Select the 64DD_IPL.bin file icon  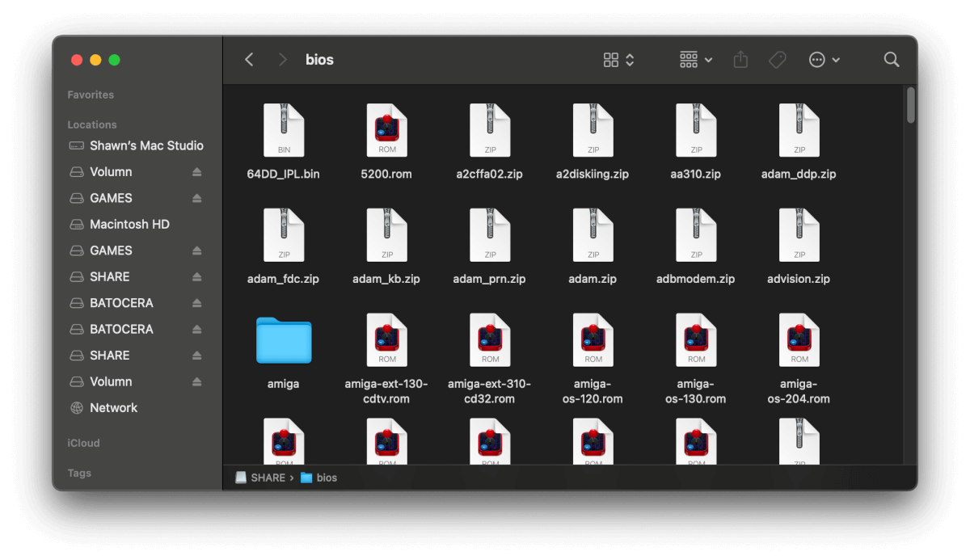click(x=283, y=130)
